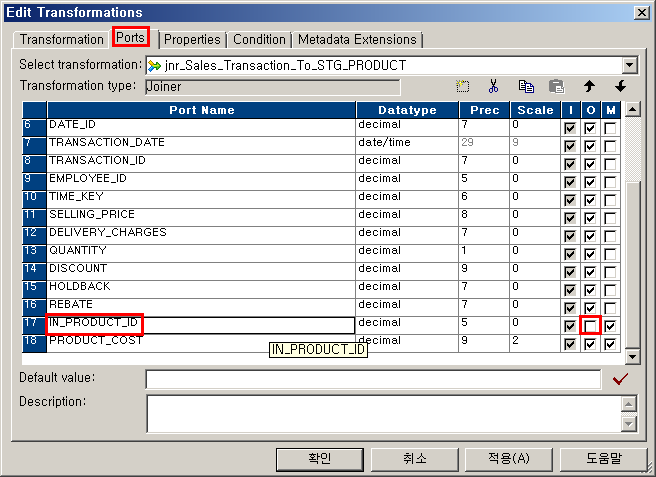The width and height of the screenshot is (656, 477).
Task: Click the red validate checkmark beside Default value
Action: tap(620, 379)
